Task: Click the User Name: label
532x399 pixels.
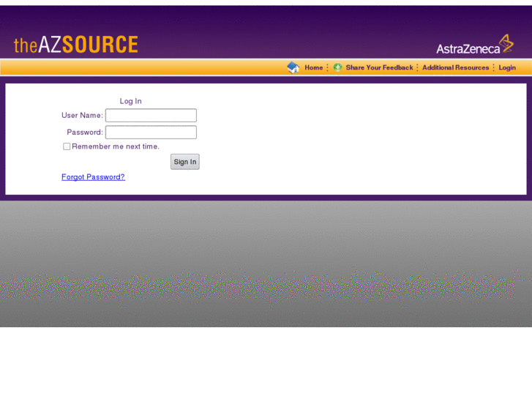Action: coord(82,116)
